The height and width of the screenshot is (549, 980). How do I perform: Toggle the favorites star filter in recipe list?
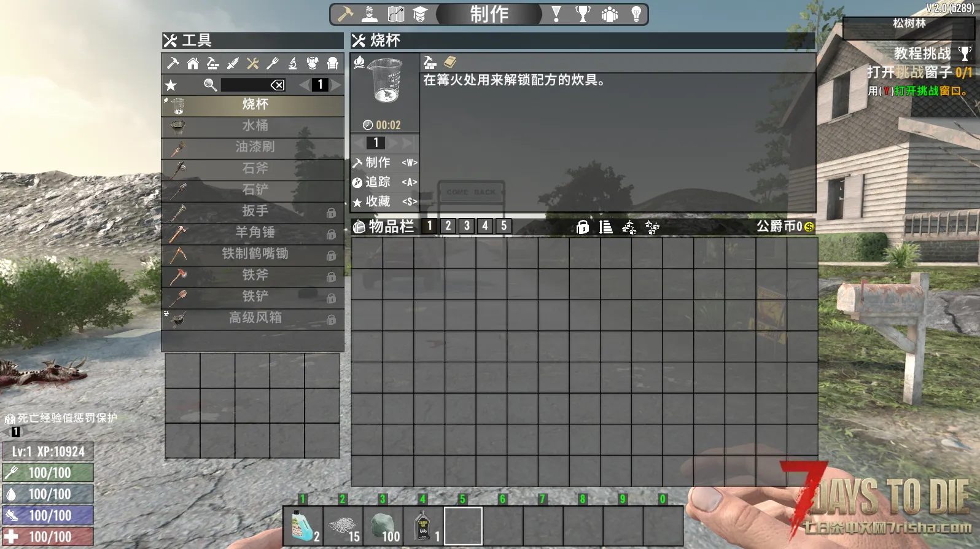(171, 85)
